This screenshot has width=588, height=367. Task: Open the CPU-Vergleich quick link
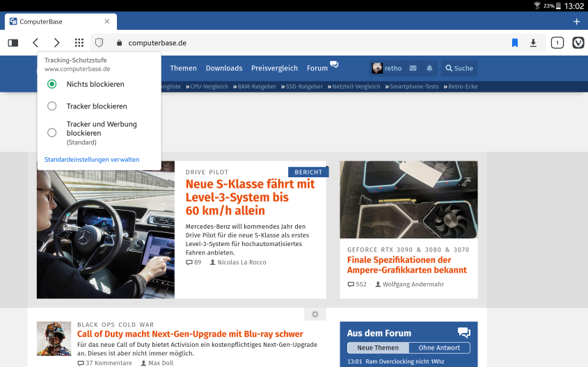207,86
